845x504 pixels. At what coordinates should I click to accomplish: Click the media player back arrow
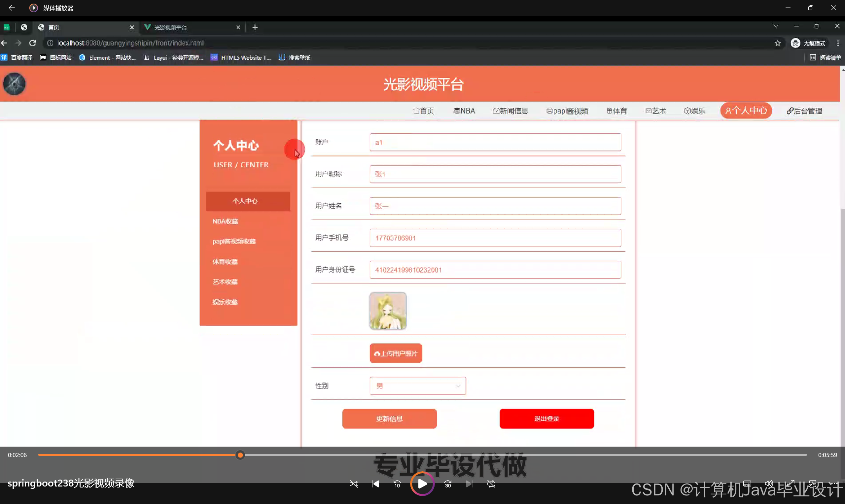12,8
